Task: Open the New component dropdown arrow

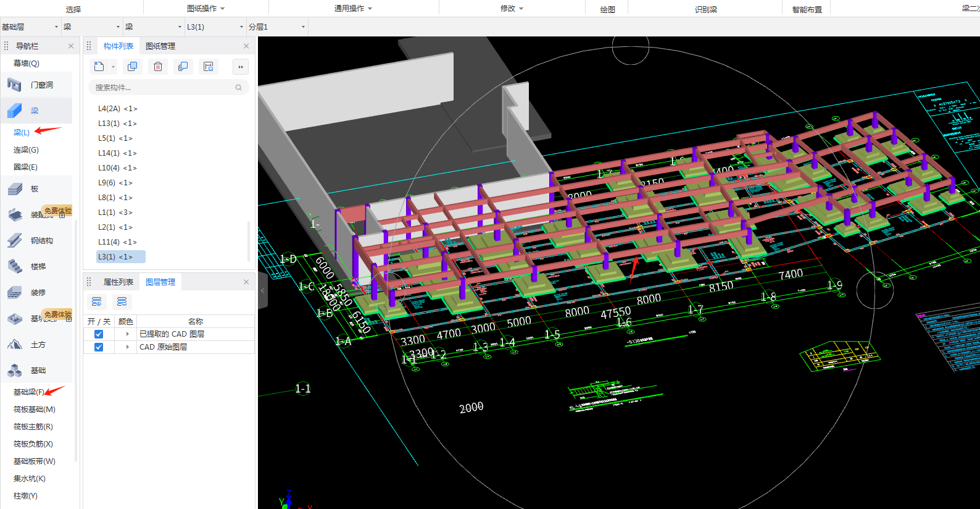Action: [113, 67]
